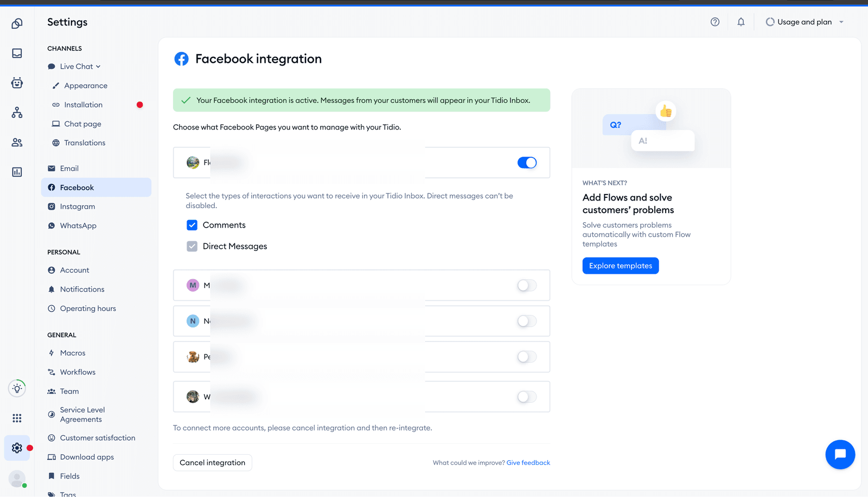The height and width of the screenshot is (497, 868).
Task: Open the Usage and plan dropdown
Action: [805, 22]
